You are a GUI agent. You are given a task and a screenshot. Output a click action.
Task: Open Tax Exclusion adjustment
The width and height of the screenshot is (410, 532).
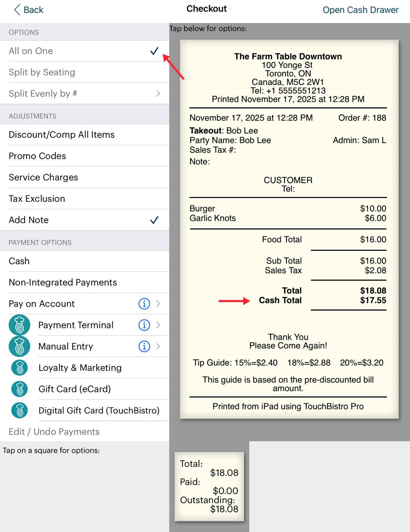[x=84, y=198]
